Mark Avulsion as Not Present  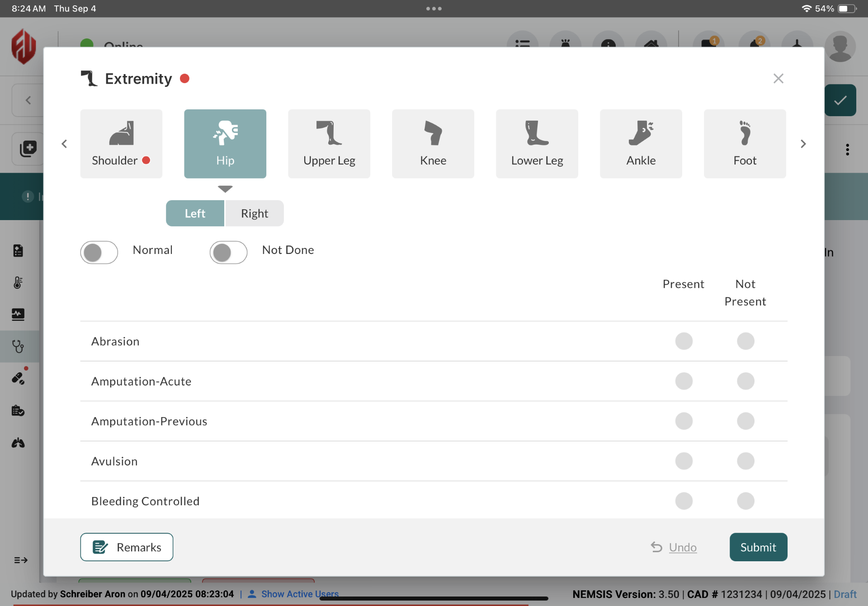coord(745,461)
